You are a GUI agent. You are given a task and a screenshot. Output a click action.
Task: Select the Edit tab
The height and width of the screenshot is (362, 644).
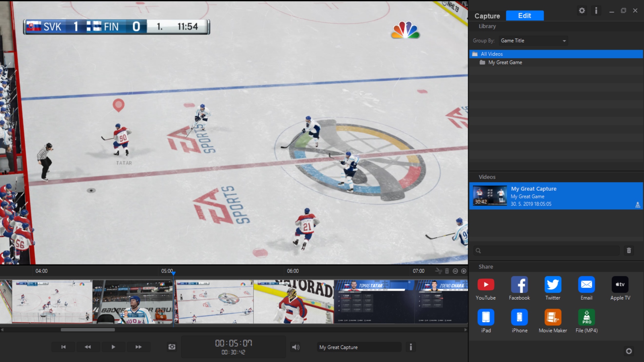click(525, 16)
